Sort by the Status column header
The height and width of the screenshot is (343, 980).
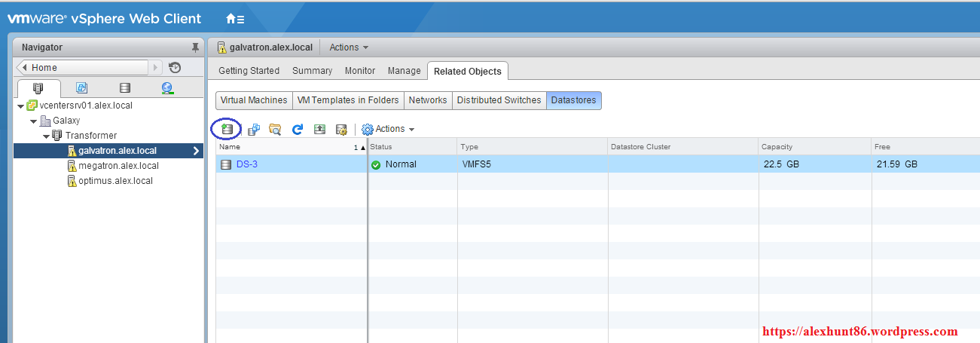[x=412, y=147]
